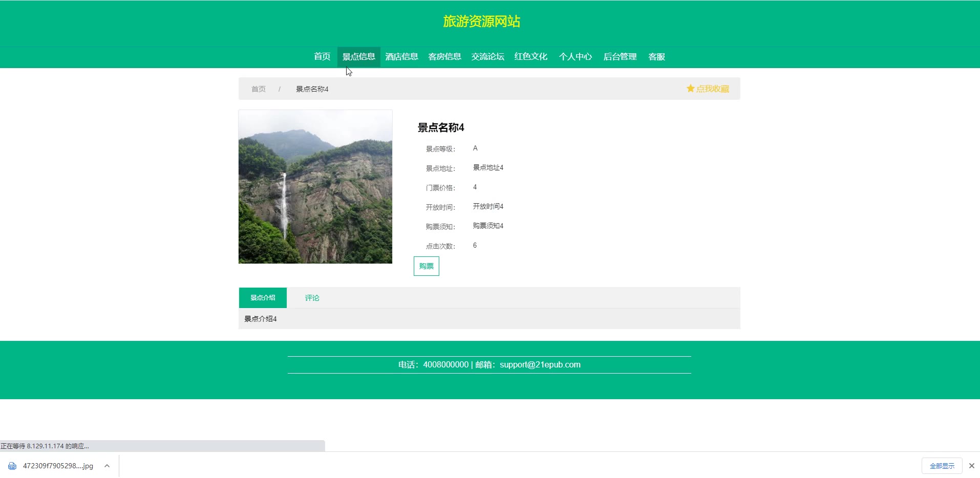Open the 首页 navigation menu item
The height and width of the screenshot is (478, 980).
[x=322, y=57]
